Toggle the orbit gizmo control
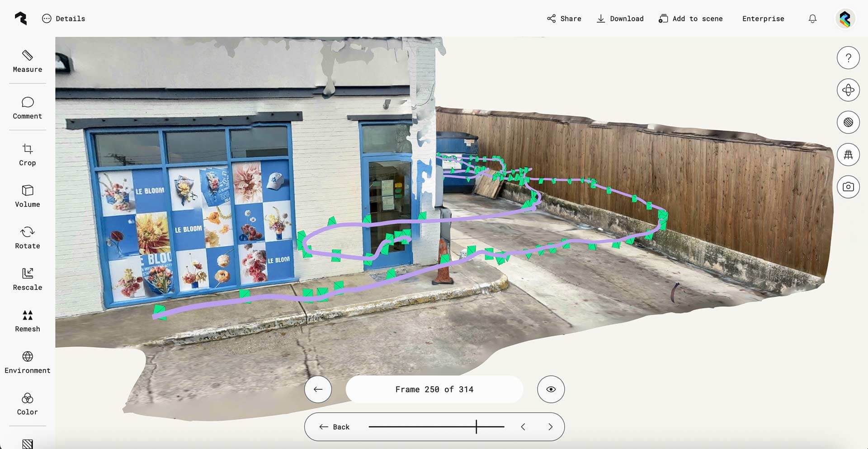 click(849, 90)
